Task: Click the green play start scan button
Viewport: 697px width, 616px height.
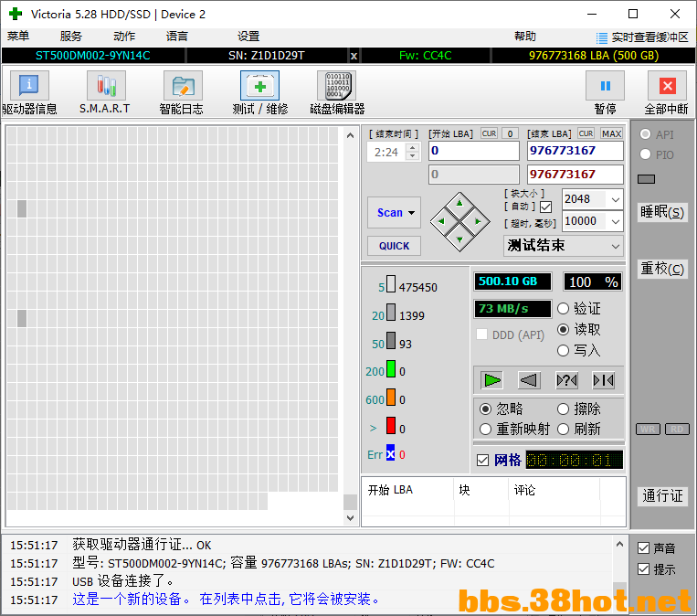Action: [492, 380]
